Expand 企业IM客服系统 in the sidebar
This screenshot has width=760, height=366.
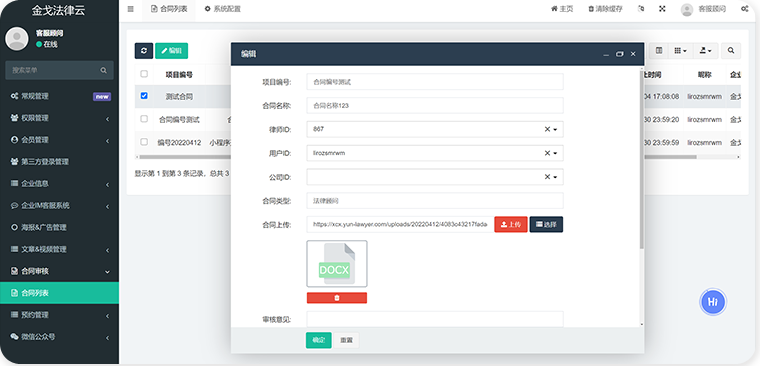(59, 206)
